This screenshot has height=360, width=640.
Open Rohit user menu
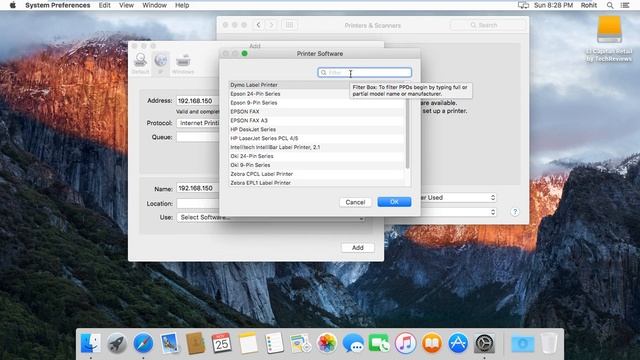click(x=589, y=5)
